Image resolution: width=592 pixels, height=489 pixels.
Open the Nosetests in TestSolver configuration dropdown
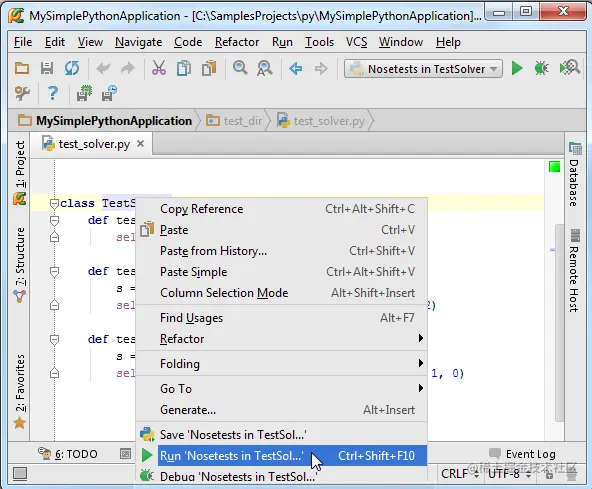(x=423, y=69)
